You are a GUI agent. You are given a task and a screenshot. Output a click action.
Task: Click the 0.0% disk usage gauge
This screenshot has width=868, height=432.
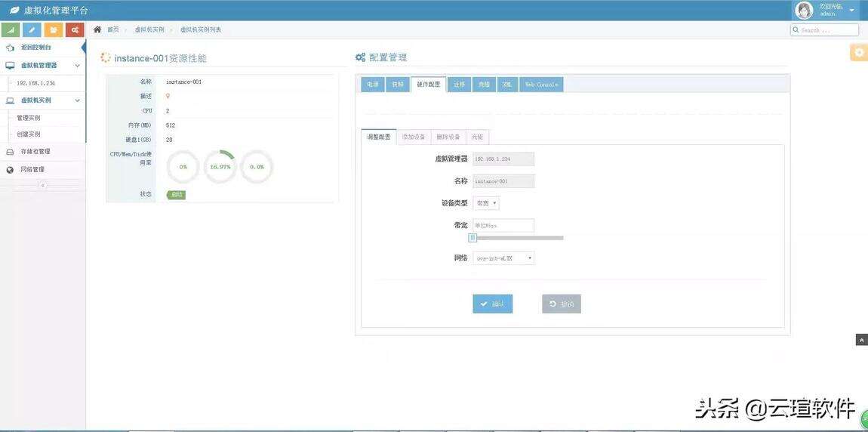tap(257, 166)
